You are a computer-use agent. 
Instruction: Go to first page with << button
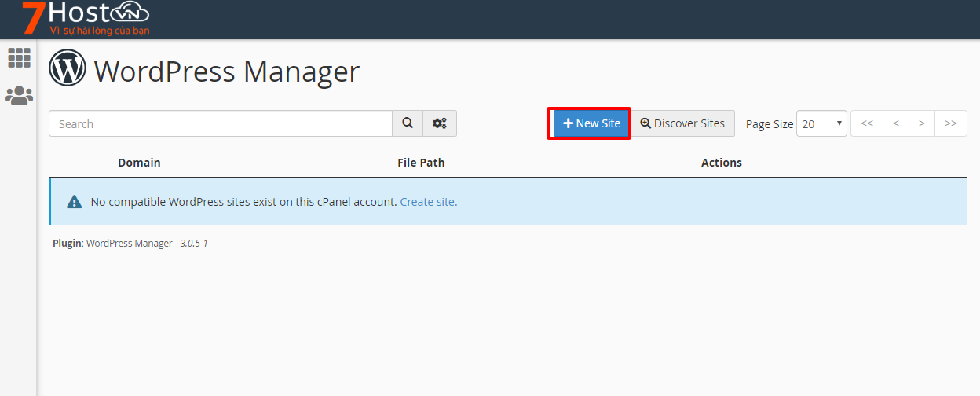[867, 123]
